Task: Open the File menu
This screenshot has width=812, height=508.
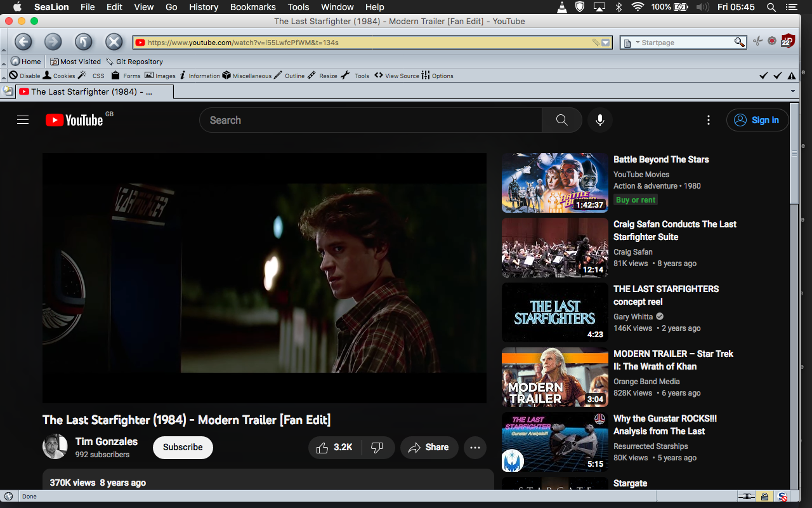Action: (x=88, y=7)
